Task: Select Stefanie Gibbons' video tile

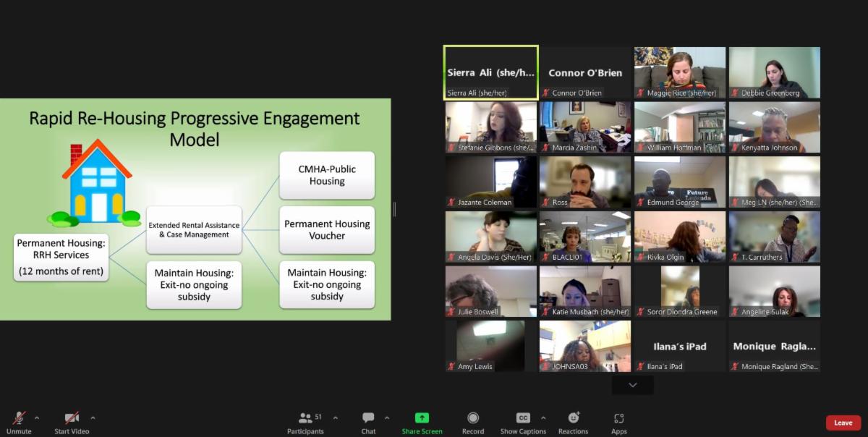Action: tap(491, 127)
